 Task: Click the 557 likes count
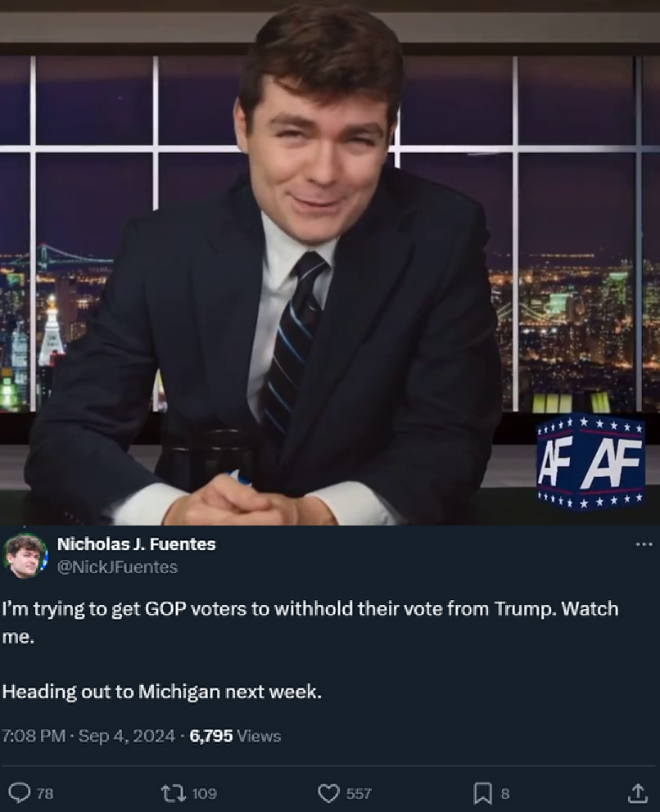pyautogui.click(x=359, y=794)
